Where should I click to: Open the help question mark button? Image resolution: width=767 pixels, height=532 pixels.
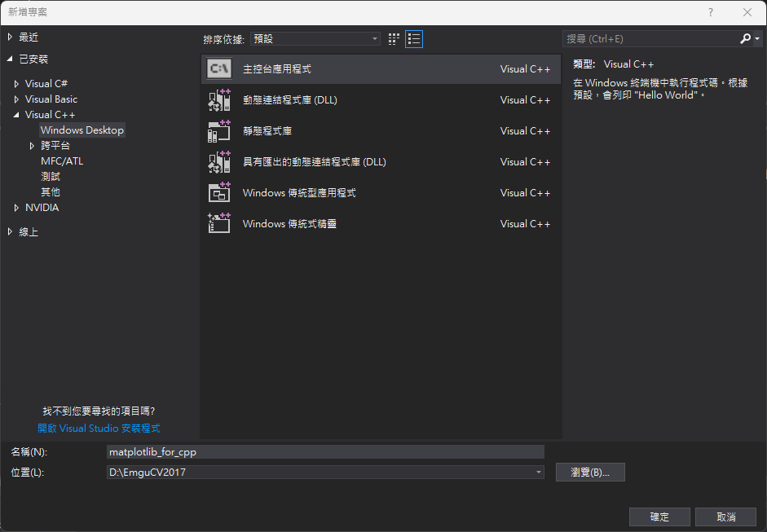point(710,12)
